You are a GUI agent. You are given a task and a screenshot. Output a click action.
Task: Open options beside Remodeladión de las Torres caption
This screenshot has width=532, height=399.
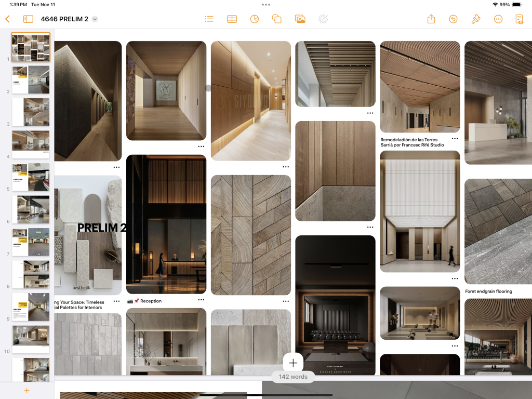(x=455, y=139)
